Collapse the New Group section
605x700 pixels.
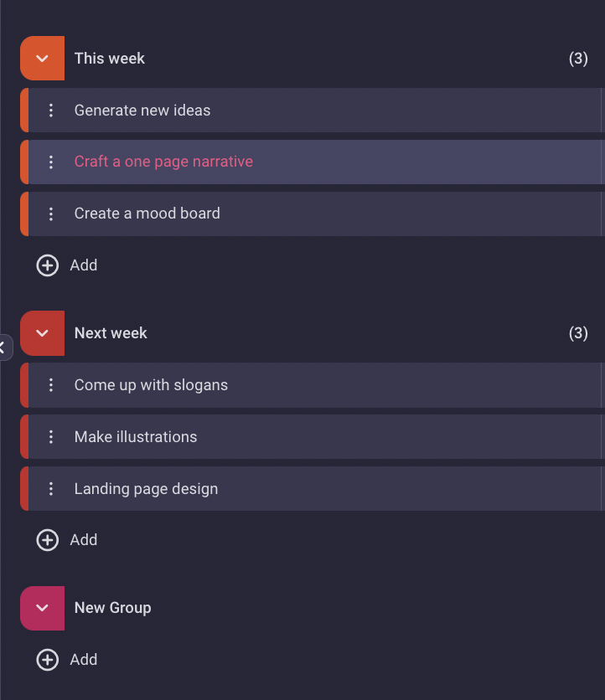tap(43, 608)
